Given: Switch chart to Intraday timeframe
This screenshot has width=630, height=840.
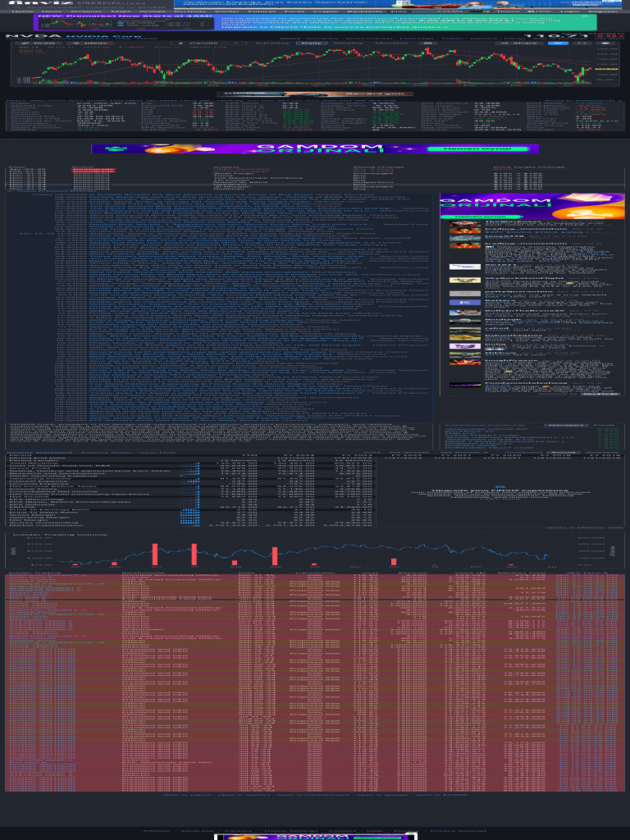Looking at the screenshot, I should click(x=272, y=43).
